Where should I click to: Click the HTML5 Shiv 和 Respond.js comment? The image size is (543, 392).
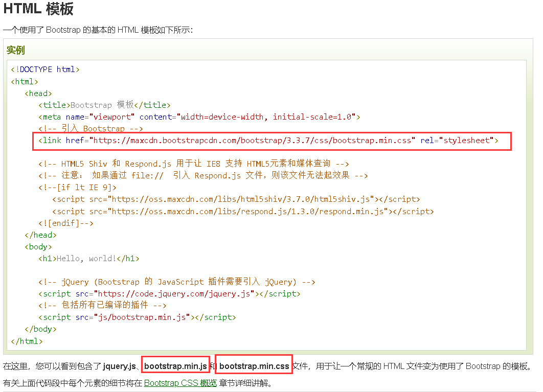pos(194,164)
